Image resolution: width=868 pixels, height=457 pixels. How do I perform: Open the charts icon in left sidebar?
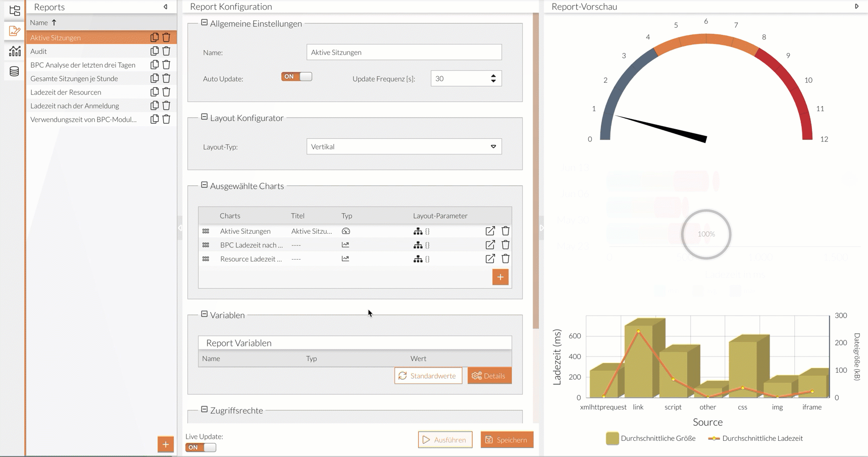point(14,51)
